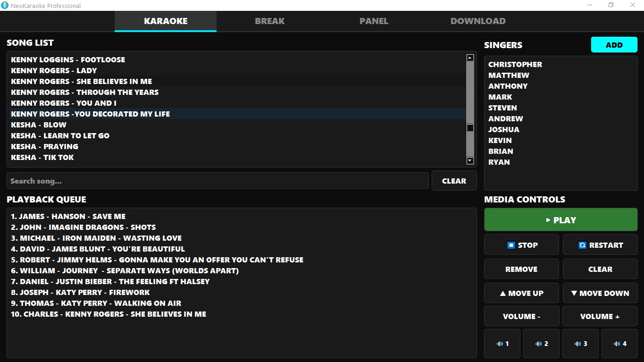The width and height of the screenshot is (644, 362).
Task: Click the NeoKaraoke icon in title bar
Action: [5, 5]
